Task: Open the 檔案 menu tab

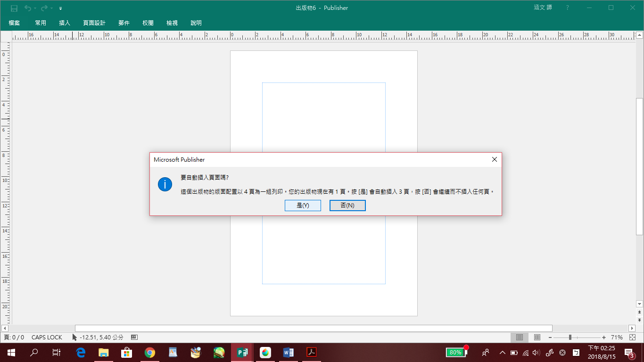Action: pyautogui.click(x=14, y=23)
